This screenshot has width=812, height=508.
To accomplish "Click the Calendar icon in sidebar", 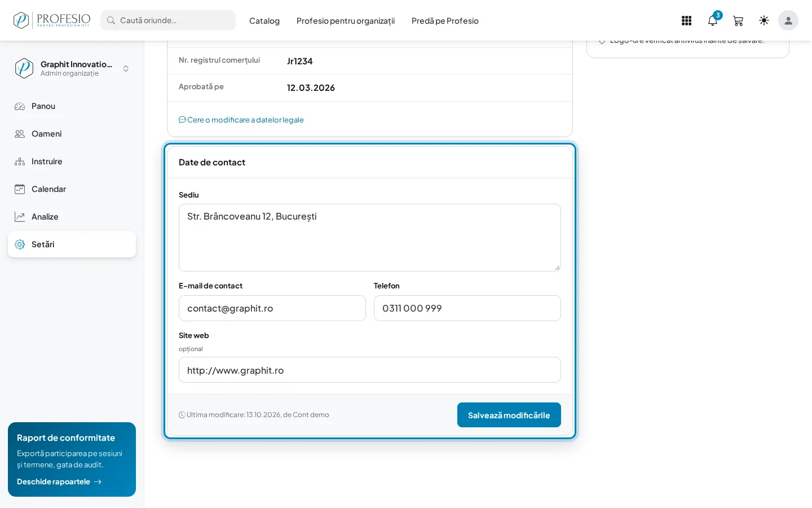I will pyautogui.click(x=20, y=189).
